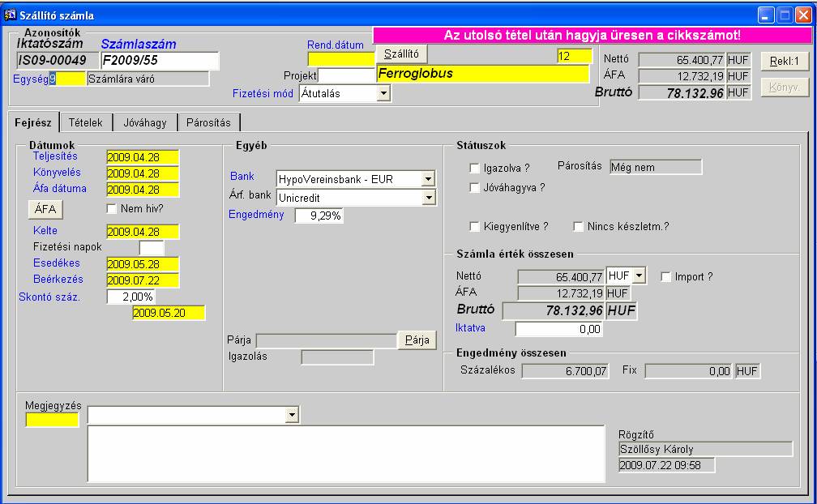Image resolution: width=817 pixels, height=504 pixels.
Task: Click the Számlaszám field with F2009/55
Action: [160, 61]
